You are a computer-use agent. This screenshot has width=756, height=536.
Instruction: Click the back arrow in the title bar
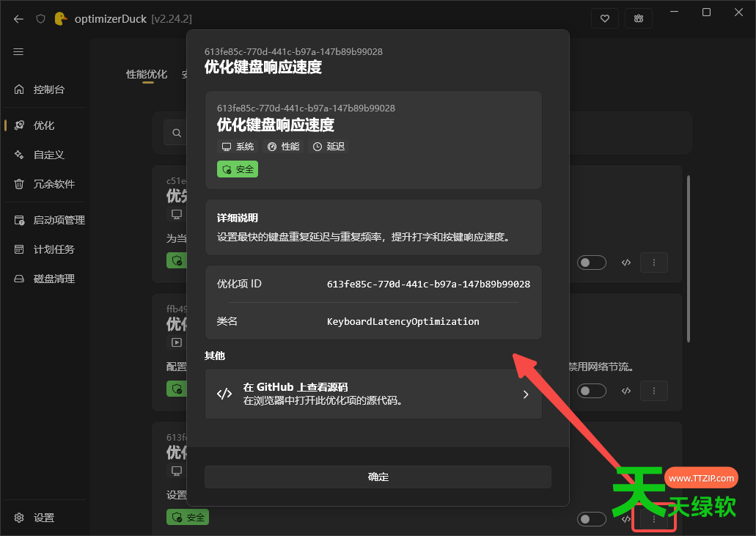pyautogui.click(x=18, y=19)
